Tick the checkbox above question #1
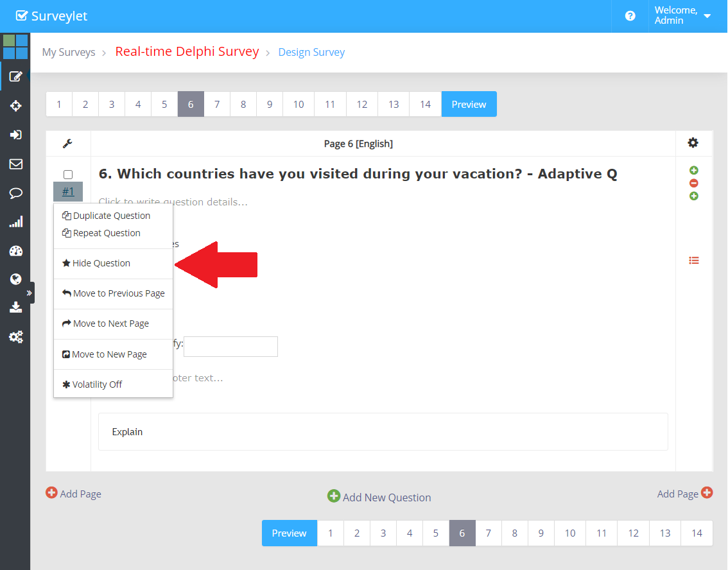This screenshot has height=570, width=728. 68,175
